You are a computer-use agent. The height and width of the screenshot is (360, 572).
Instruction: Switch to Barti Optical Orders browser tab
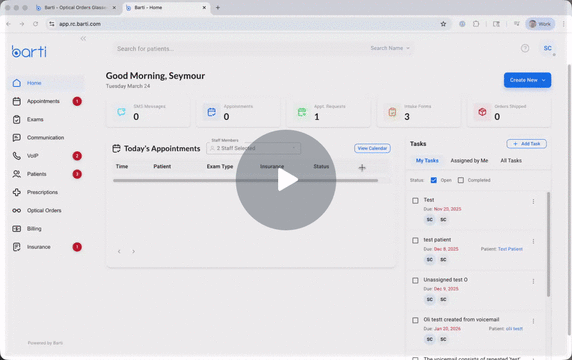[x=76, y=7]
